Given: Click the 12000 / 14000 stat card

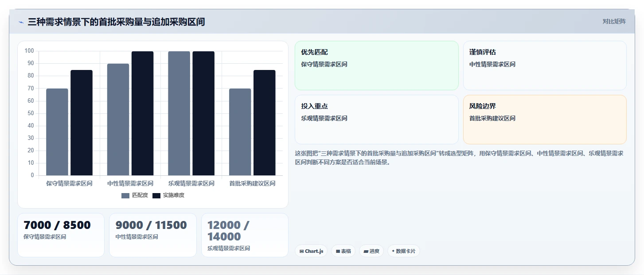Looking at the screenshot, I should [x=245, y=235].
